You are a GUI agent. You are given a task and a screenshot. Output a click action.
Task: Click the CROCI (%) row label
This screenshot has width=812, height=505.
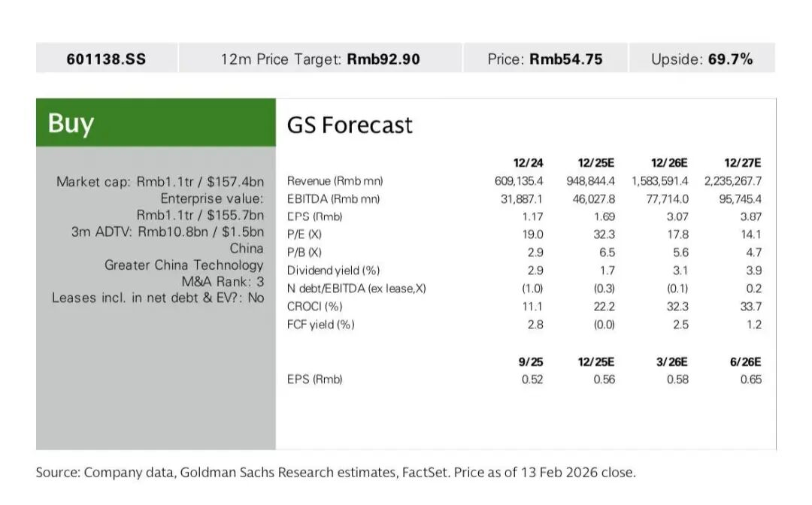point(315,307)
